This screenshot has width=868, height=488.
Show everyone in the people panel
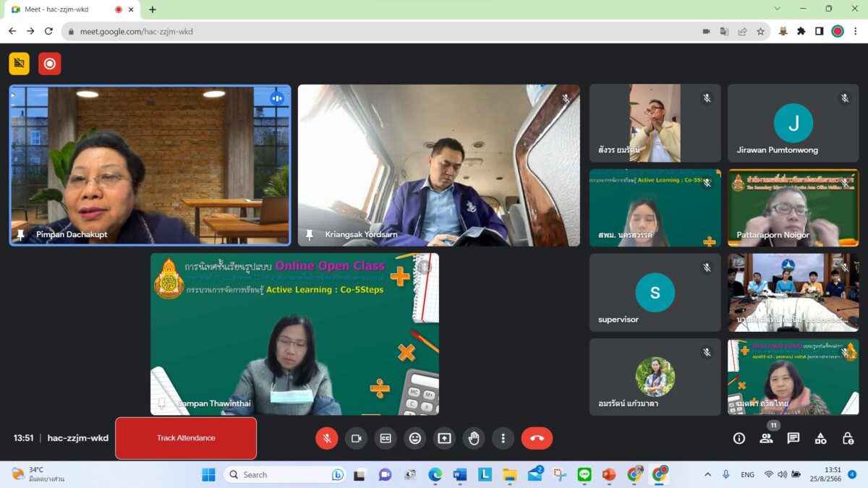tap(766, 438)
